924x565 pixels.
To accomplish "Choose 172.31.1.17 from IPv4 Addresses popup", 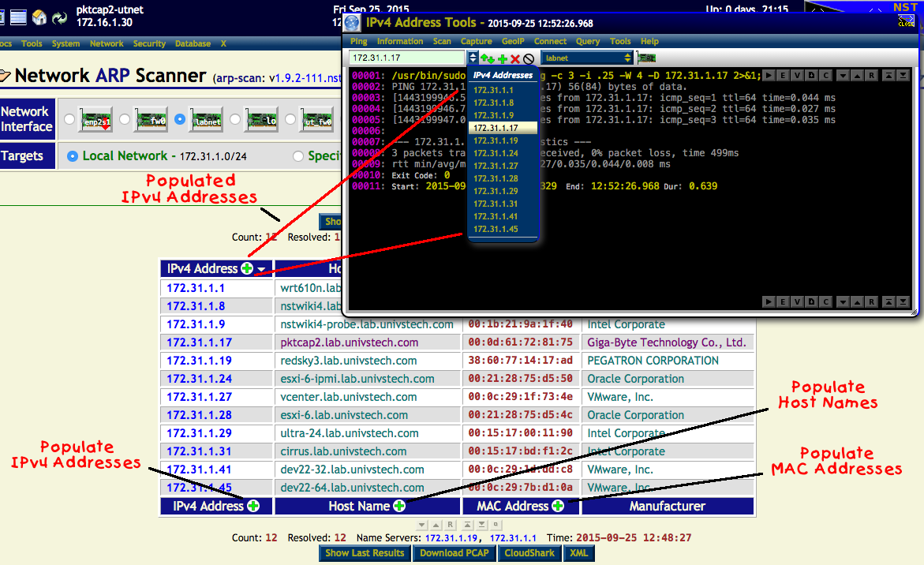I will pyautogui.click(x=503, y=128).
